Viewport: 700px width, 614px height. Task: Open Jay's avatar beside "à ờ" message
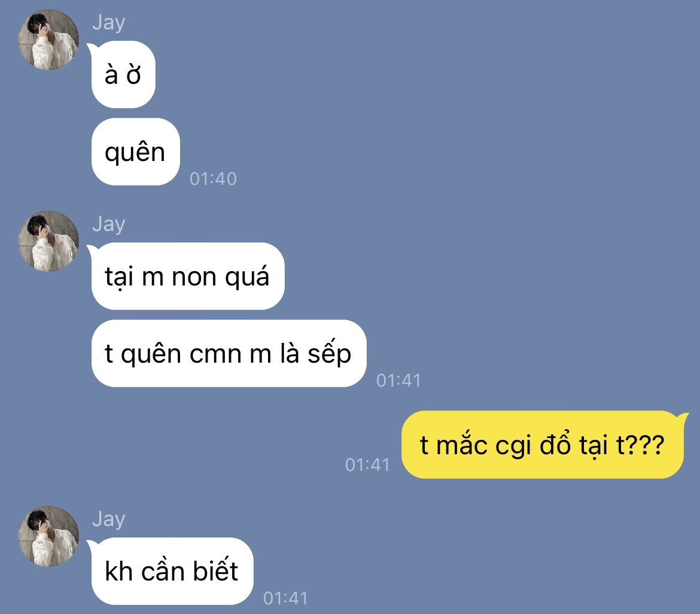coord(48,39)
